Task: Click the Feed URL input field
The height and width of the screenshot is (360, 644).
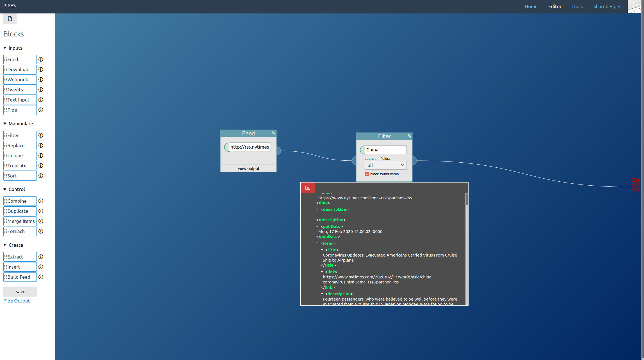Action: coord(250,147)
